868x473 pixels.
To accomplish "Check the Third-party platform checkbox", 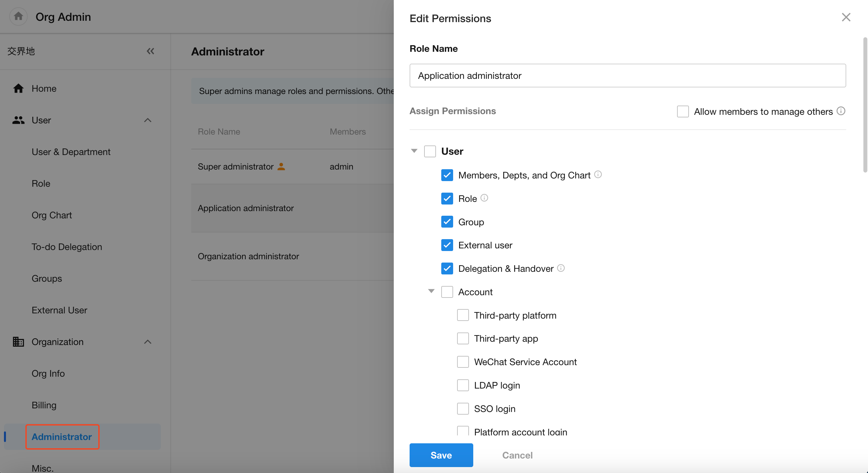I will click(463, 315).
